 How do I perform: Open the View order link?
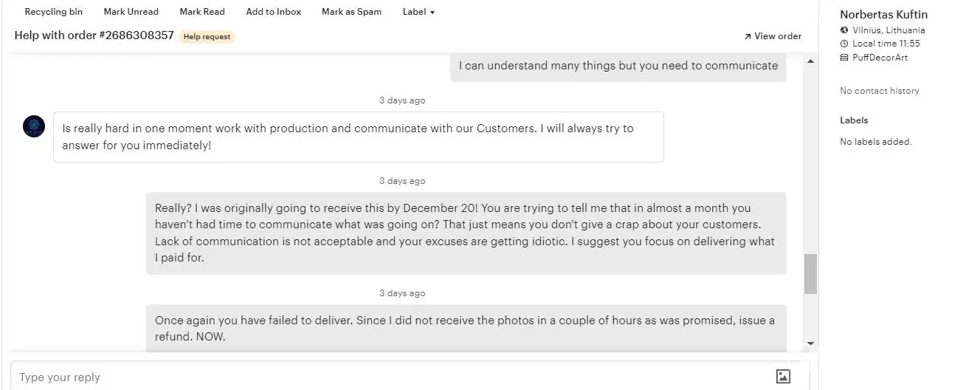tap(773, 36)
